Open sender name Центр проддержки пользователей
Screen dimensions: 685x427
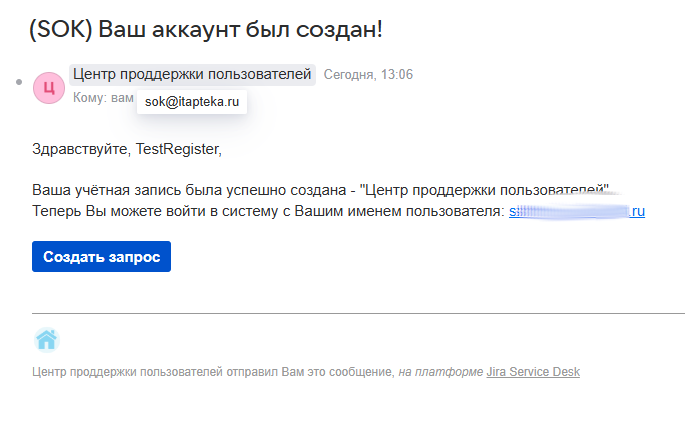coord(192,74)
